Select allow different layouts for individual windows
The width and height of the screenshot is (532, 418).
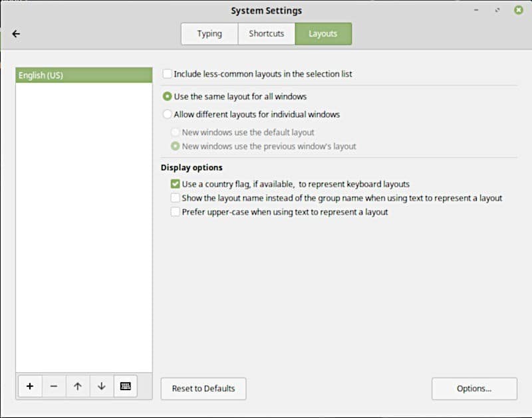pyautogui.click(x=167, y=114)
